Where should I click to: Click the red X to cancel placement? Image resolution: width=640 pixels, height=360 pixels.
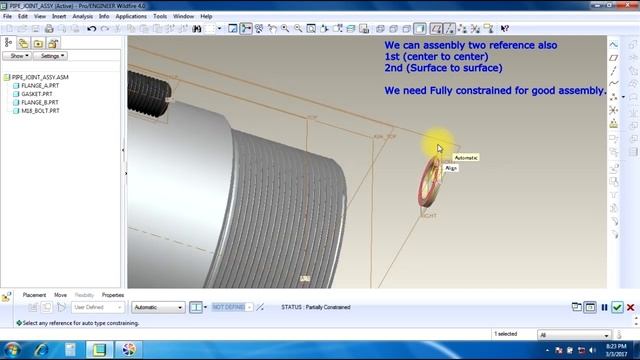[631, 307]
